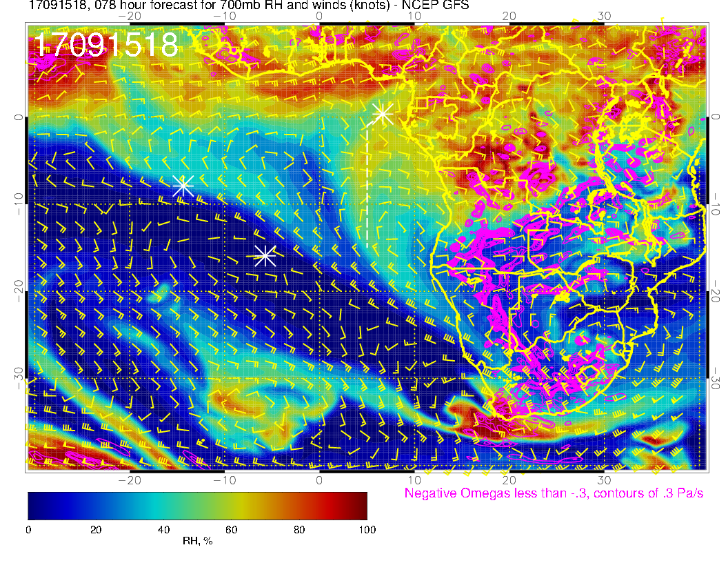
Task: Click the colorbar tick label '100'
Action: tap(367, 530)
